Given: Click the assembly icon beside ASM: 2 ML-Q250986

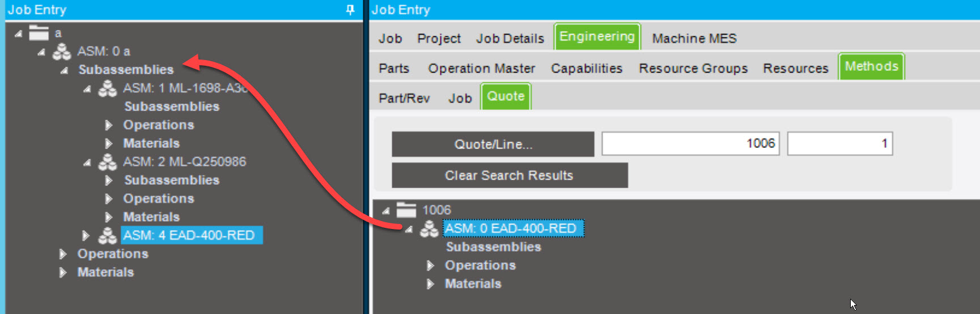Looking at the screenshot, I should 108,162.
